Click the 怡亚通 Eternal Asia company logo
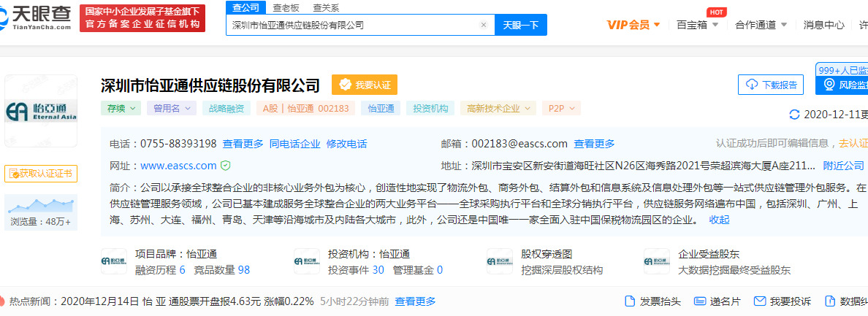 click(x=41, y=110)
